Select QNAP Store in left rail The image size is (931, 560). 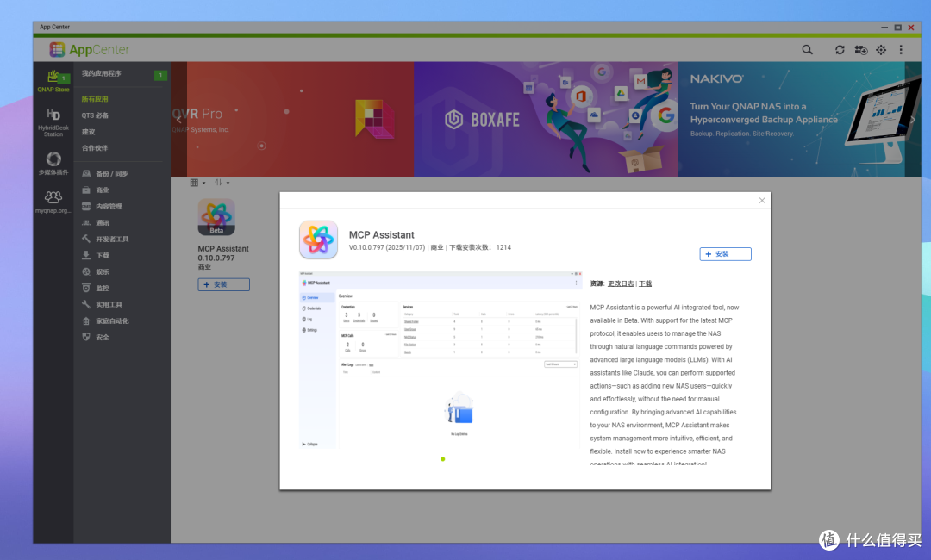(53, 81)
